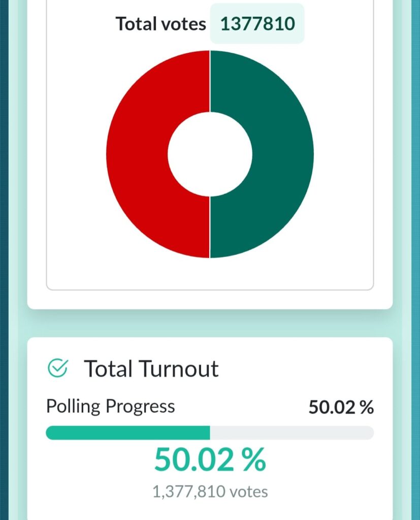The width and height of the screenshot is (420, 520).
Task: Select the green segment of the donut chart
Action: coord(283,154)
